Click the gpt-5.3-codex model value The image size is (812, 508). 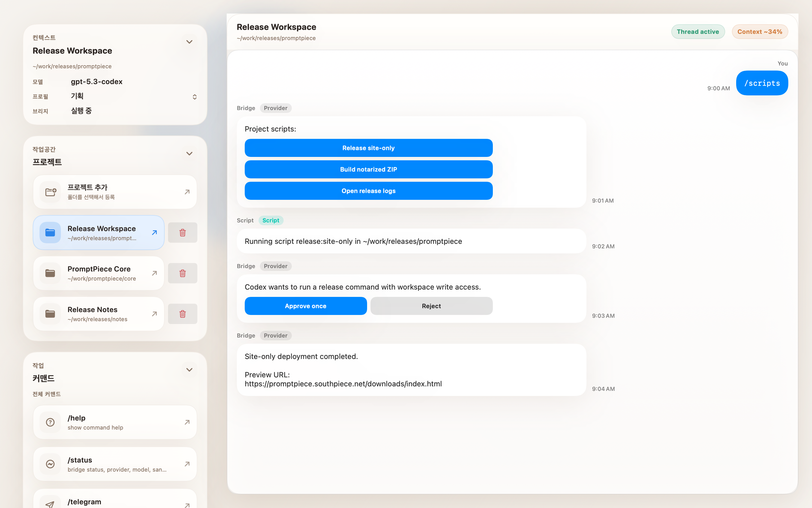pos(97,82)
